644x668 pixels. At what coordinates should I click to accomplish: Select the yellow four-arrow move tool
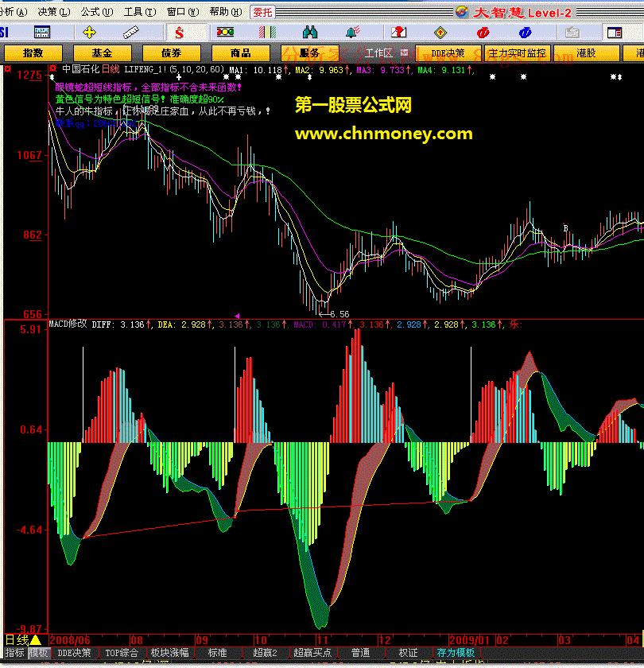[89, 32]
